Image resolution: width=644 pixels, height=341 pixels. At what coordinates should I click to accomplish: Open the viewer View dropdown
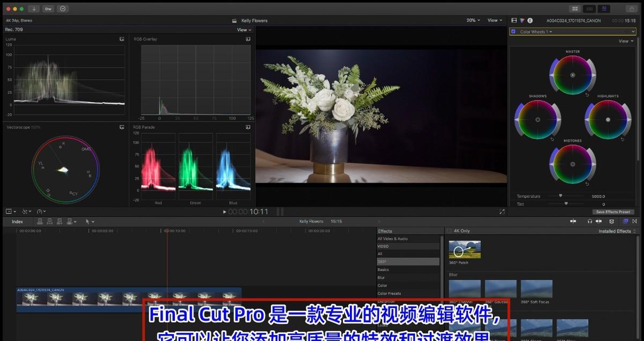pyautogui.click(x=495, y=20)
